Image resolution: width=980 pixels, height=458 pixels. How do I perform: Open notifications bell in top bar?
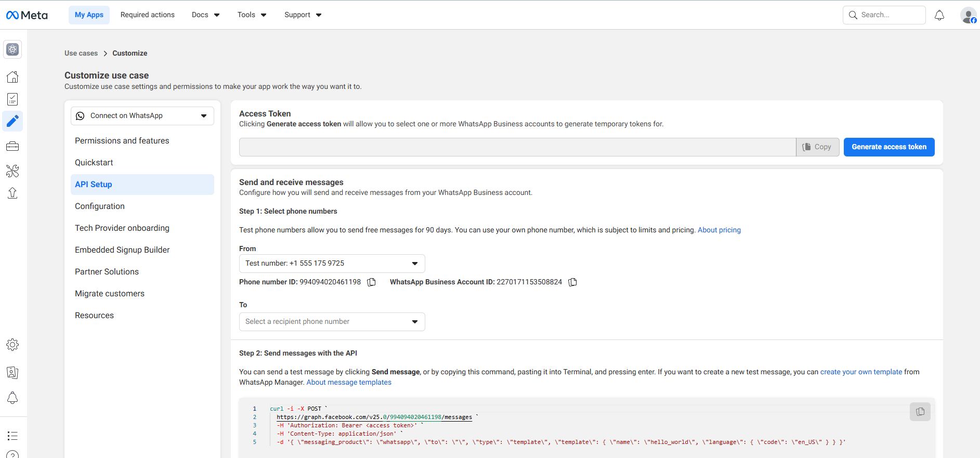[x=939, y=15]
